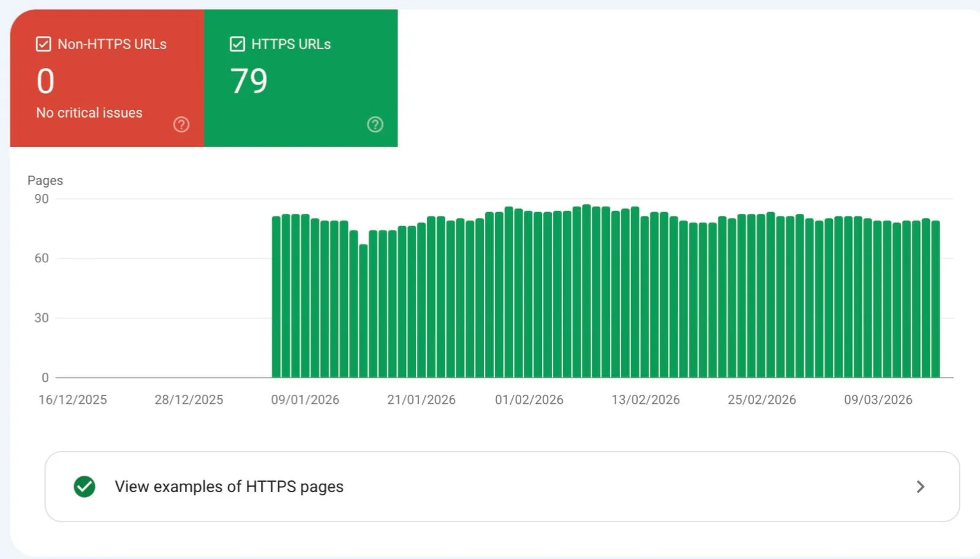Click the 'Pages' axis label
Viewport: 980px width, 559px height.
[x=45, y=180]
